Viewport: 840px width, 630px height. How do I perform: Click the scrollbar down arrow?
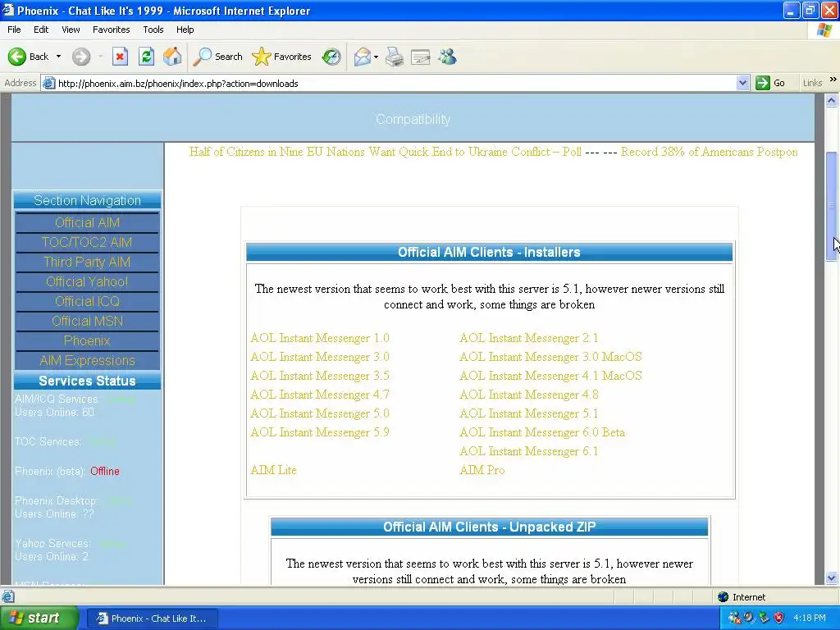click(832, 577)
